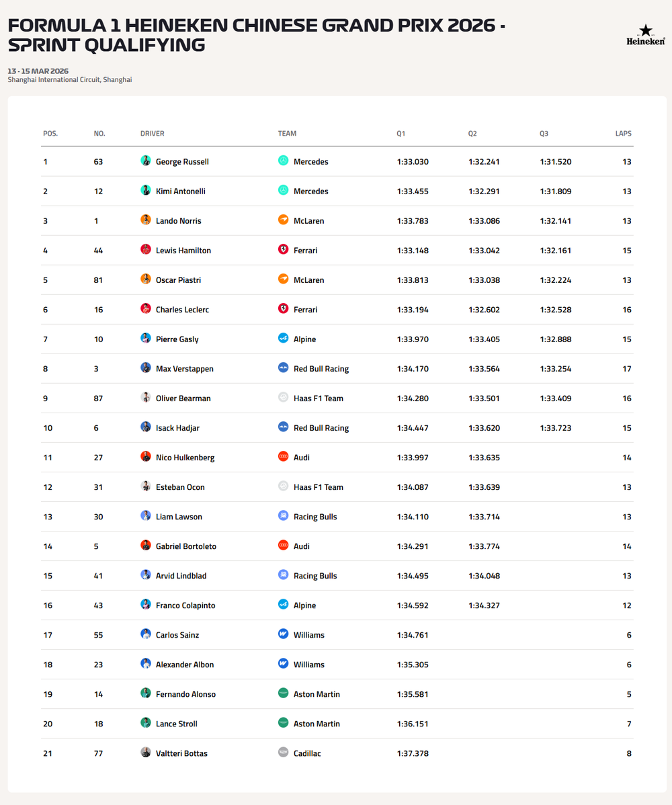The width and height of the screenshot is (672, 805).
Task: Click Oliver Bearman's driver avatar
Action: click(x=146, y=397)
